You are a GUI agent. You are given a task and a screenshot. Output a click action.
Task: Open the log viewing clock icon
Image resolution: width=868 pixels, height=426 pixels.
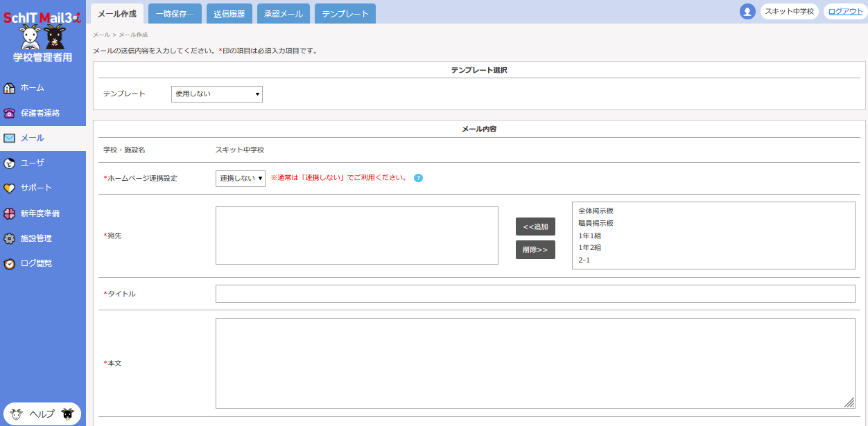tap(10, 263)
